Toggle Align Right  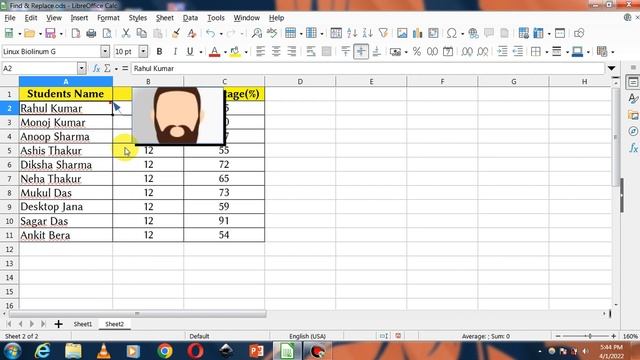tap(291, 51)
